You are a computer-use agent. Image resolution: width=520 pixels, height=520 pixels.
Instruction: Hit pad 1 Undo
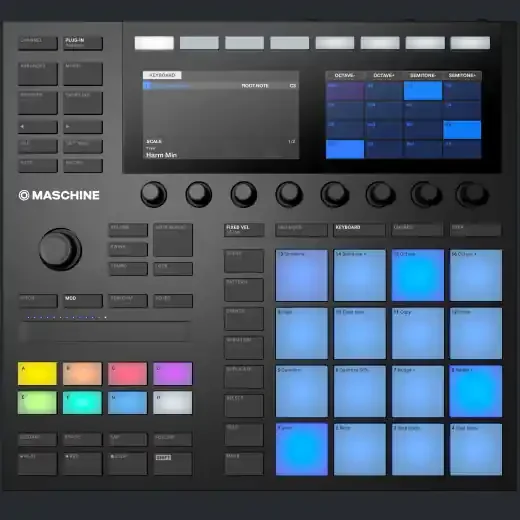coord(302,449)
